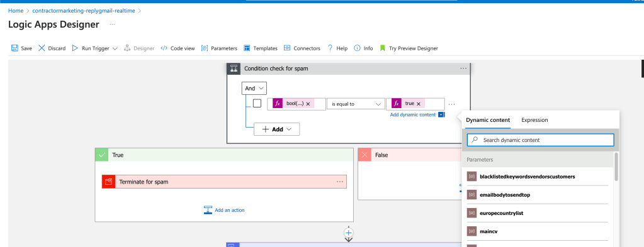Viewport: 644px width, 247px height.
Task: Click the true fx expression token
Action: pyautogui.click(x=408, y=104)
